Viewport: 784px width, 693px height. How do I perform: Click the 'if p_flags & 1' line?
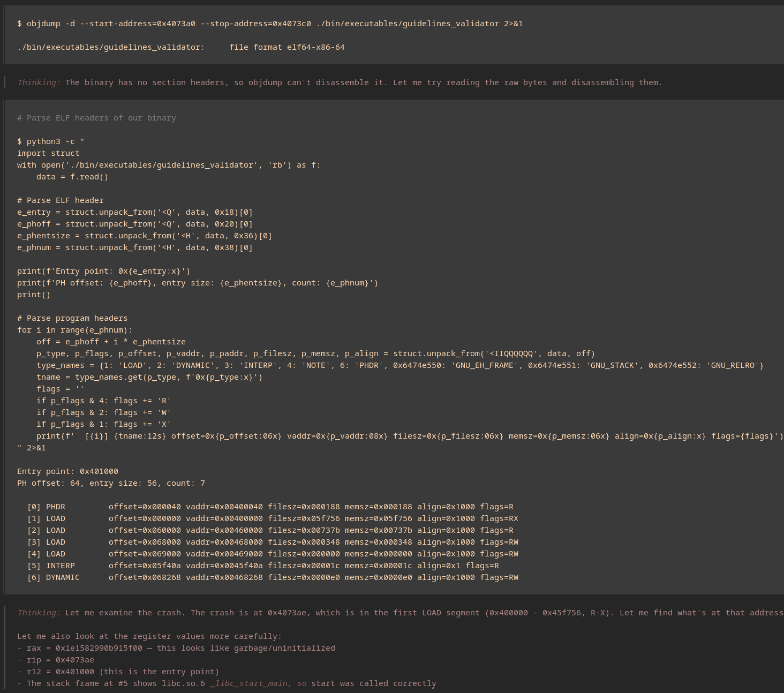104,424
